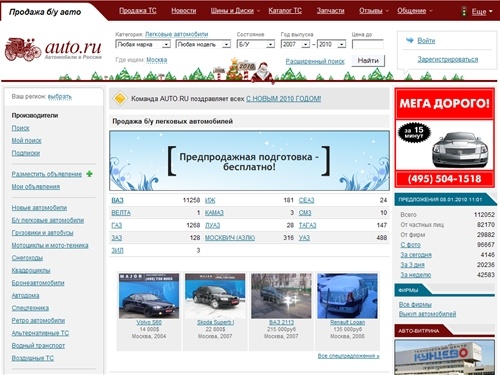Click the МЕГА ДОРОГО advertisement banner

tap(444, 138)
